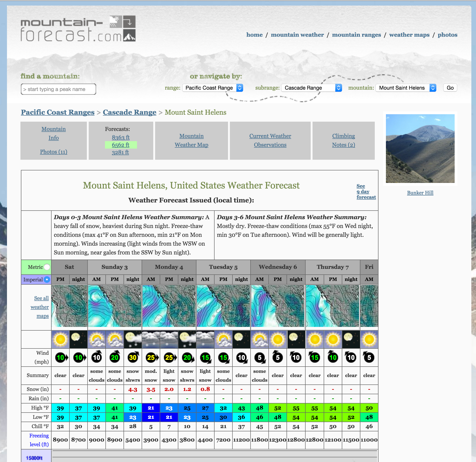Click Thursday AM wind 15 icon
The image size is (476, 462).
click(x=314, y=357)
